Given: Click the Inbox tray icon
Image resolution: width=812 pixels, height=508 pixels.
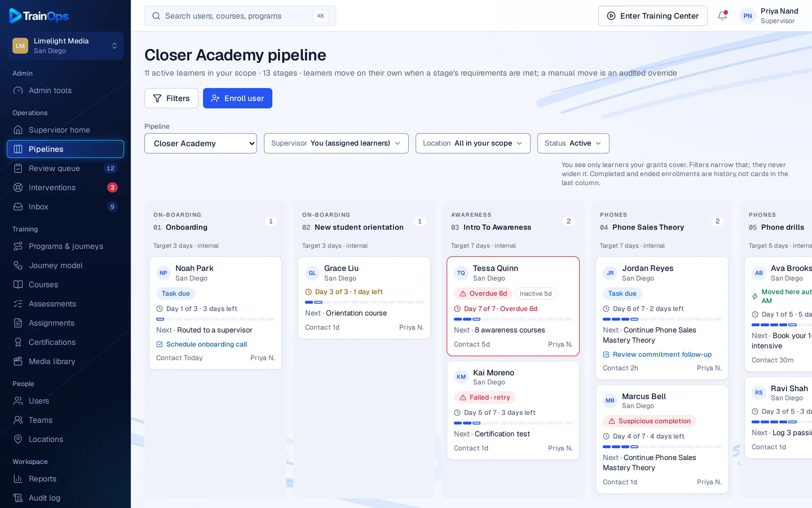Looking at the screenshot, I should pos(18,207).
